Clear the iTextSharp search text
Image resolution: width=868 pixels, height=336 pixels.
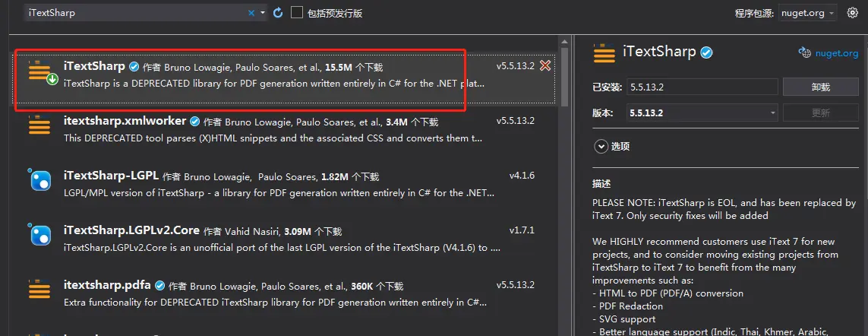tap(251, 13)
